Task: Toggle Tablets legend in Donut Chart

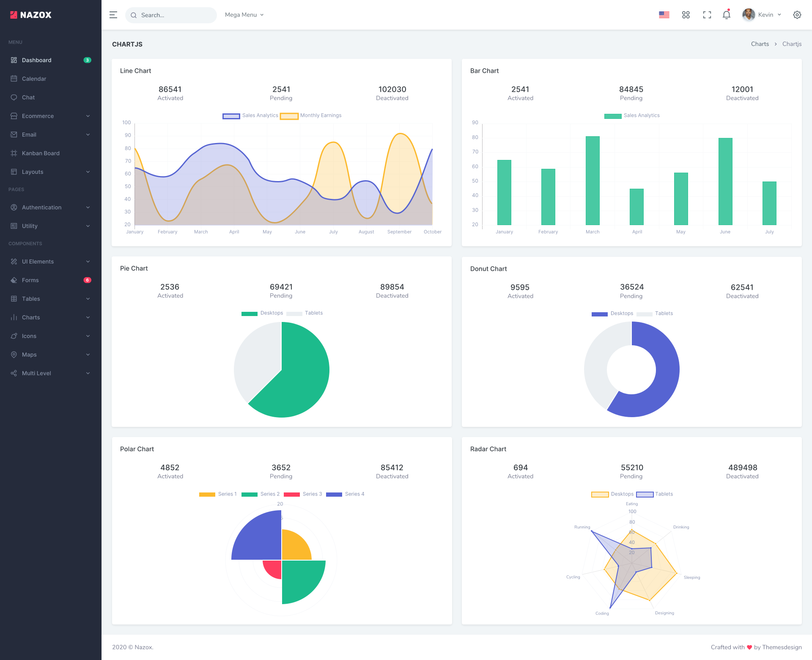Action: (655, 313)
